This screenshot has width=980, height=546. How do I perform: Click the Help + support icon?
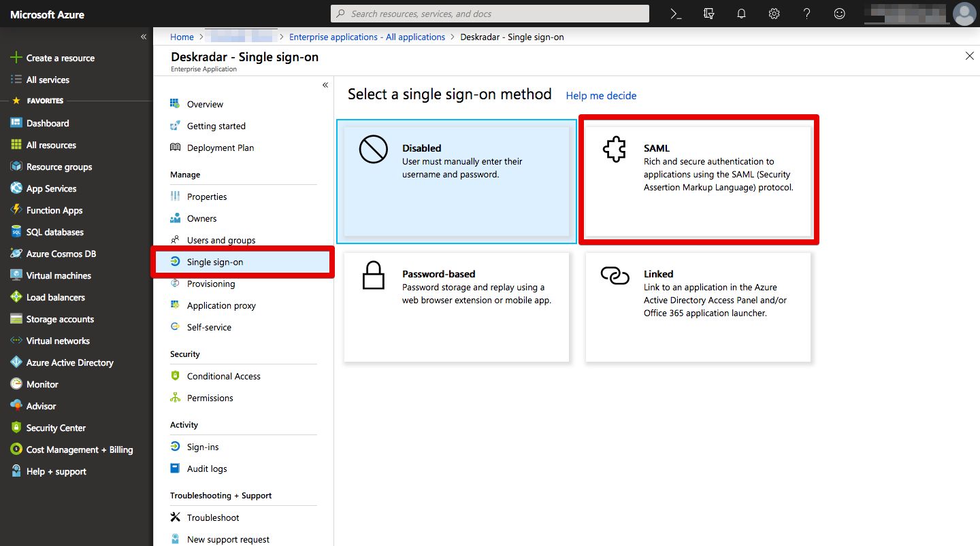pyautogui.click(x=16, y=471)
